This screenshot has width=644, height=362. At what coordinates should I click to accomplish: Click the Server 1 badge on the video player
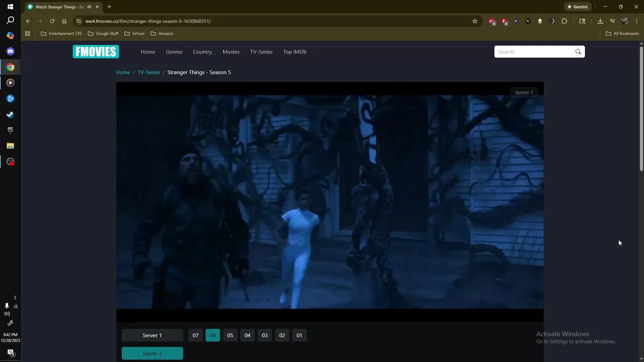click(524, 93)
